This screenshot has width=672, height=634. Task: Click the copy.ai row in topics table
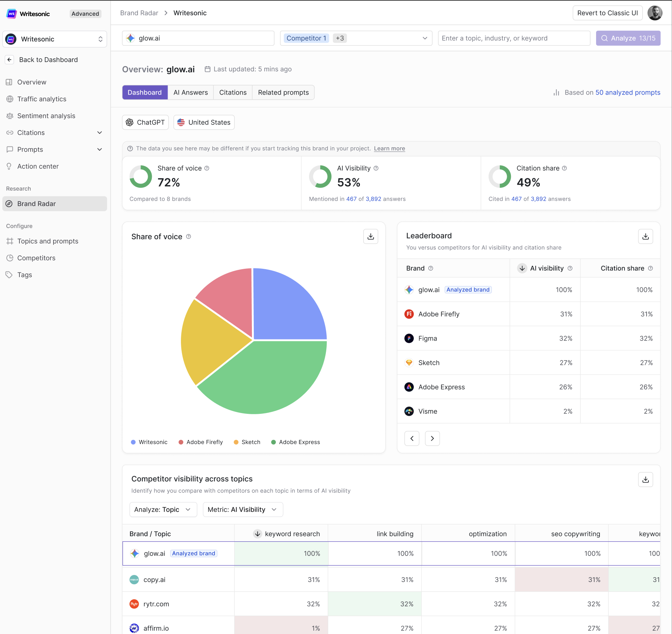tap(391, 580)
